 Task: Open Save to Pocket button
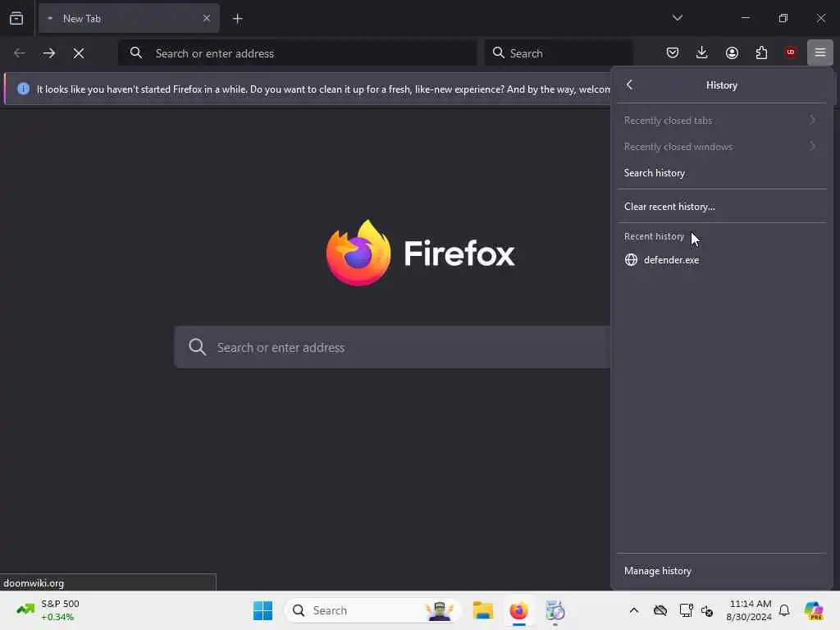(673, 52)
